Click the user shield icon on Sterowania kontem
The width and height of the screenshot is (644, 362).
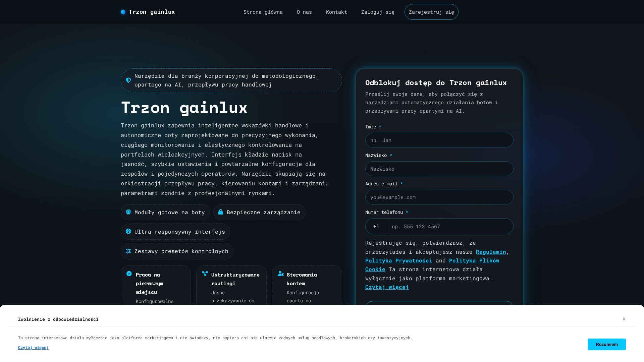point(281,274)
